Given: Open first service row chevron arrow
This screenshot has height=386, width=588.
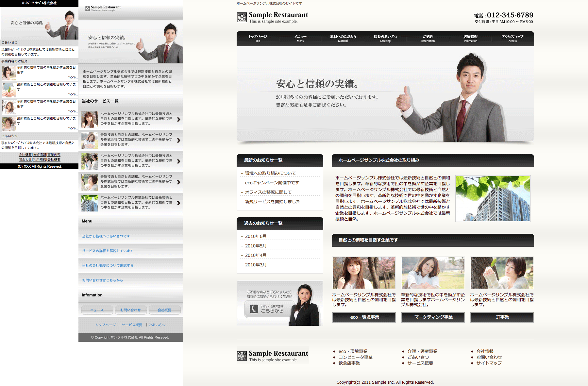Looking at the screenshot, I should point(178,120).
